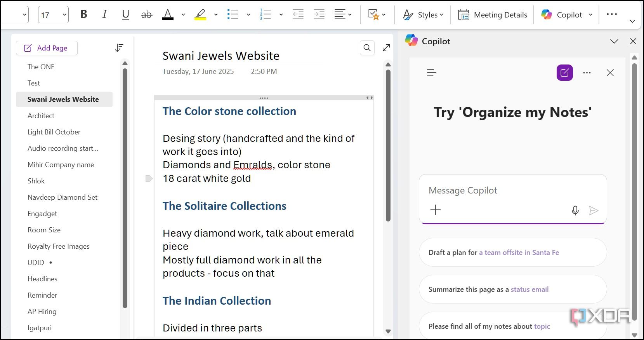Search within the page

click(367, 48)
